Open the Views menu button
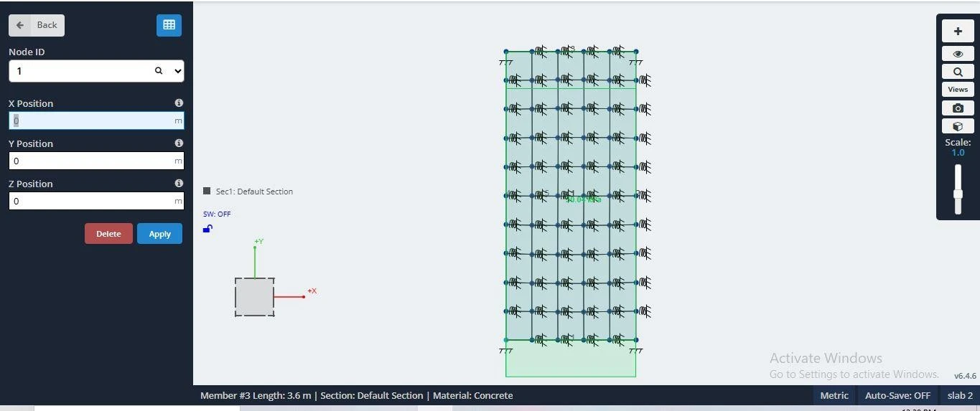980x411 pixels. (x=958, y=90)
